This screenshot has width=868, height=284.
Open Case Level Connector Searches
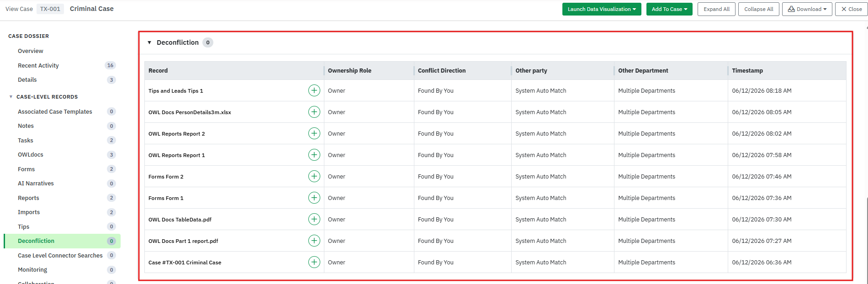tap(60, 256)
